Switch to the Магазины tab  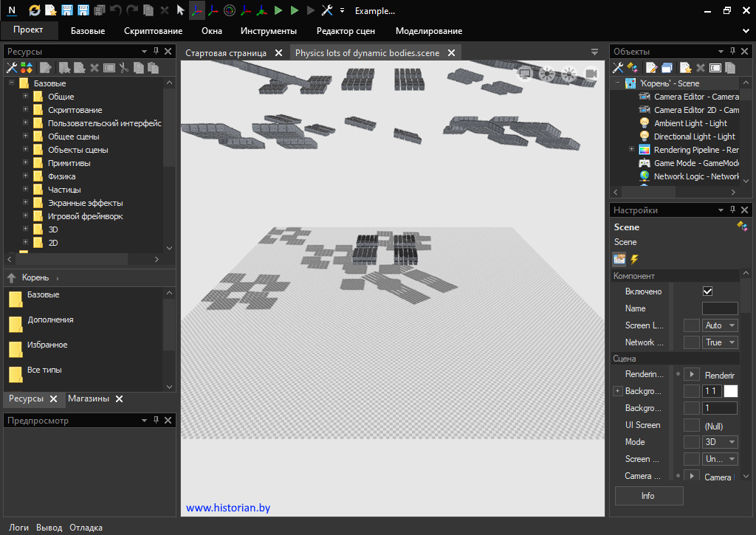click(x=88, y=398)
